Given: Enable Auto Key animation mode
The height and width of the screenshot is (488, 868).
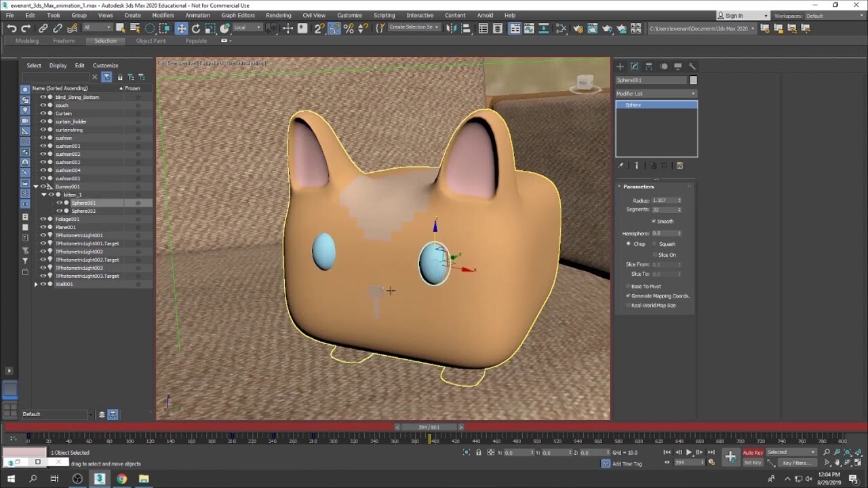Looking at the screenshot, I should 753,452.
